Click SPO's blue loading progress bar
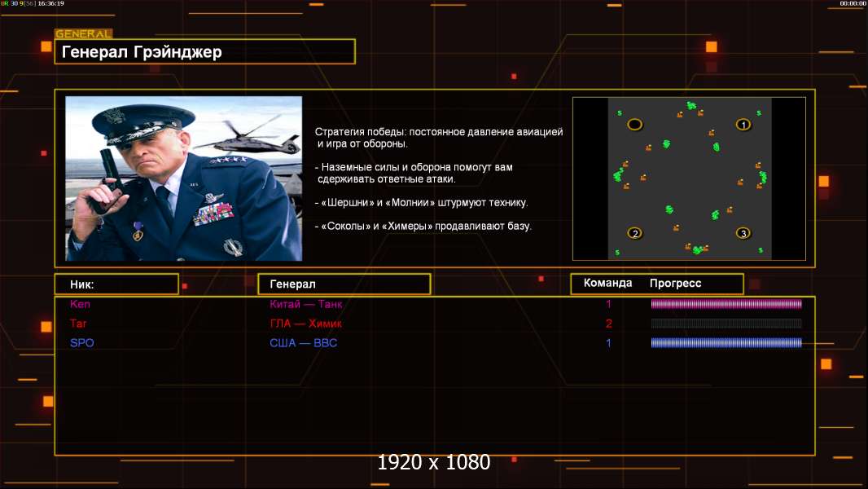 coord(726,343)
